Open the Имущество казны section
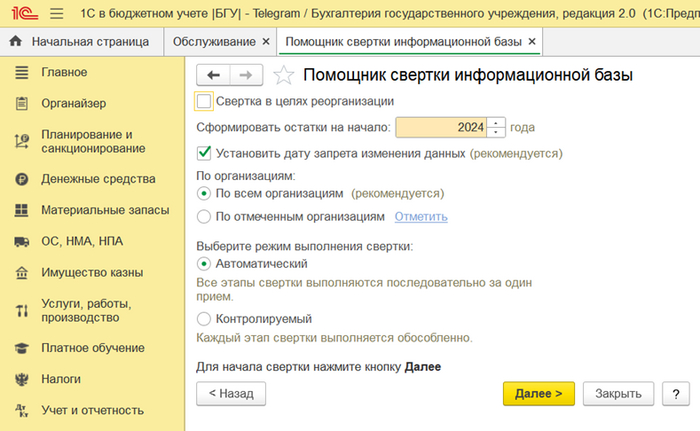Viewport: 700px width, 431px height. (x=91, y=272)
